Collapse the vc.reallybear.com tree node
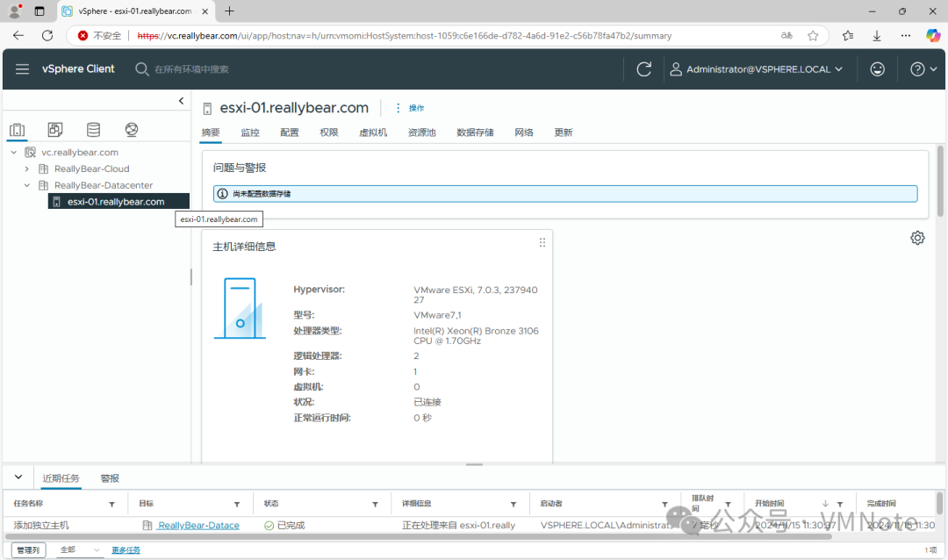The width and height of the screenshot is (948, 560). (x=14, y=153)
